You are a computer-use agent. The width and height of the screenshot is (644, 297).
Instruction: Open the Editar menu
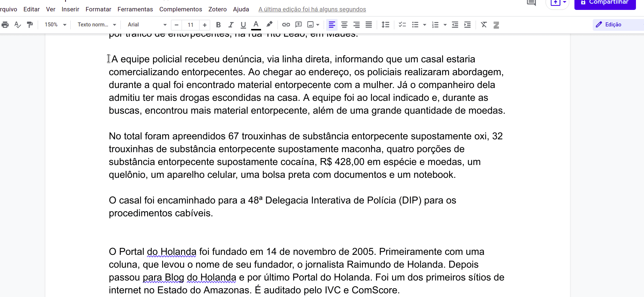(x=31, y=9)
